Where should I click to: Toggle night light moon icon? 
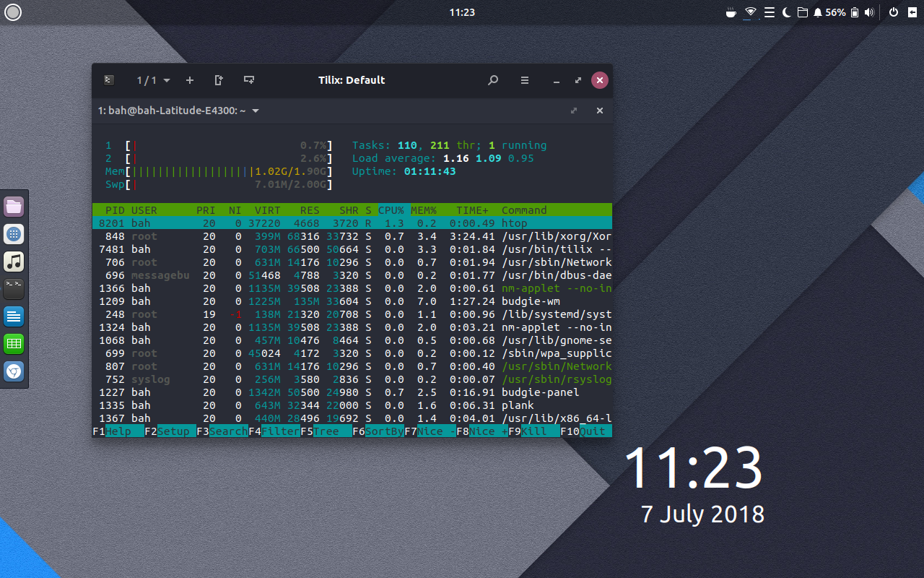tap(787, 12)
